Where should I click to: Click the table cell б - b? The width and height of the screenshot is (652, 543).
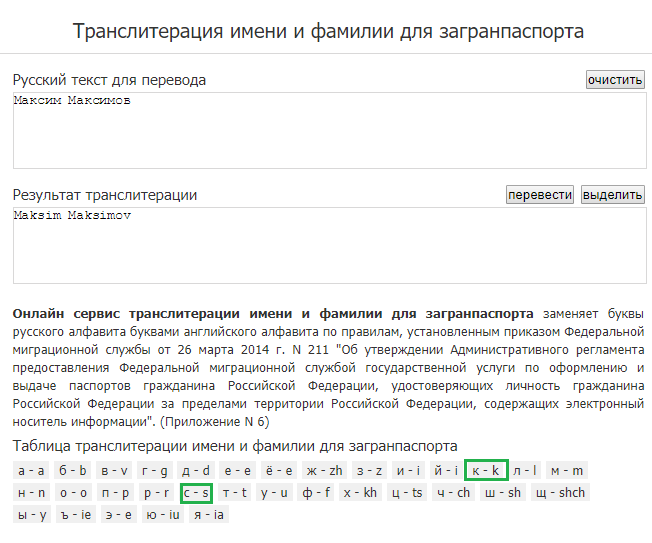[x=72, y=471]
